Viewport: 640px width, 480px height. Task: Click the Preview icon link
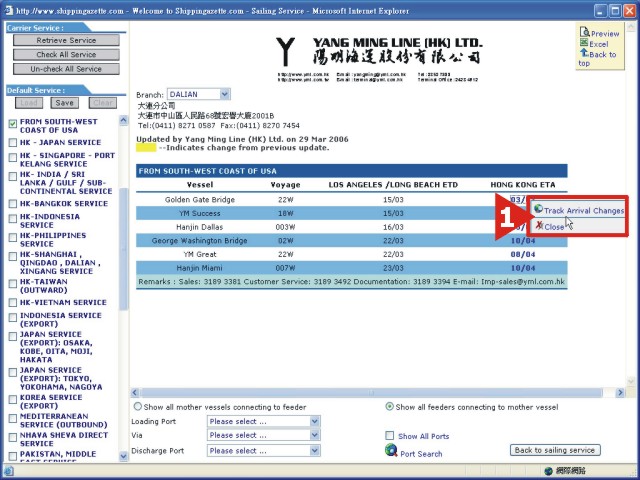[584, 32]
